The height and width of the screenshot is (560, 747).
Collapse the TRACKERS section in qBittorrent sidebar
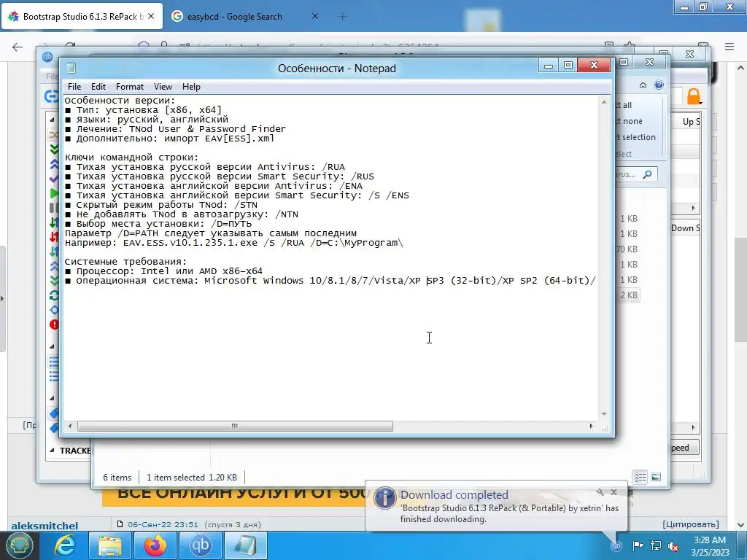[52, 450]
